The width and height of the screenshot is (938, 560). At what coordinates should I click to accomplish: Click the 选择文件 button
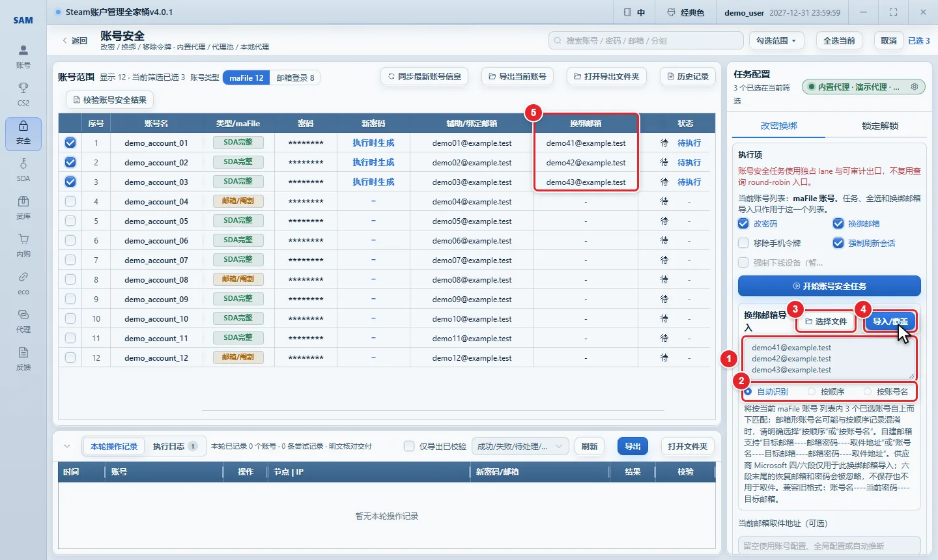[826, 321]
